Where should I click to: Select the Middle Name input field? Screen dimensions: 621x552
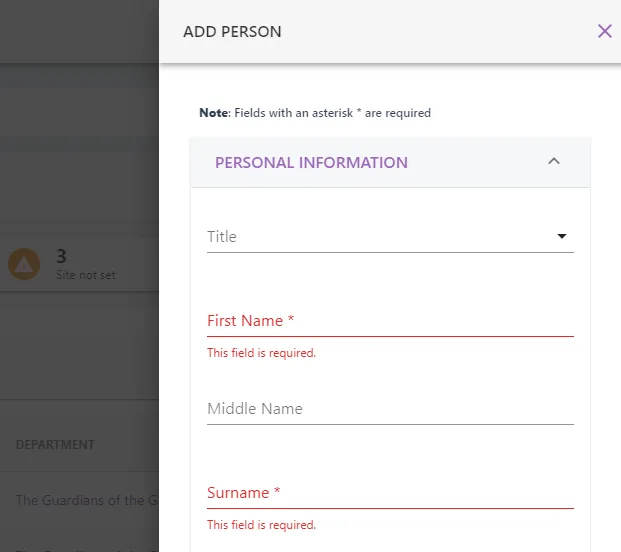390,409
